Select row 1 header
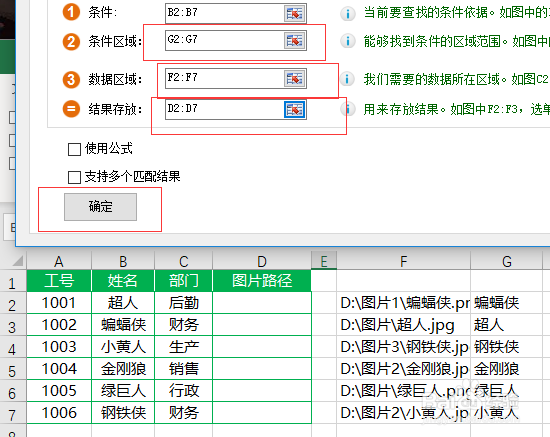The height and width of the screenshot is (437, 550). pyautogui.click(x=13, y=283)
